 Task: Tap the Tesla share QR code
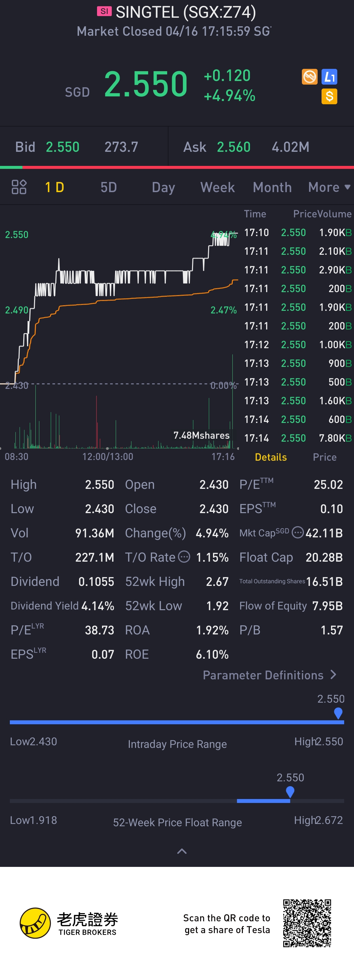(x=307, y=923)
